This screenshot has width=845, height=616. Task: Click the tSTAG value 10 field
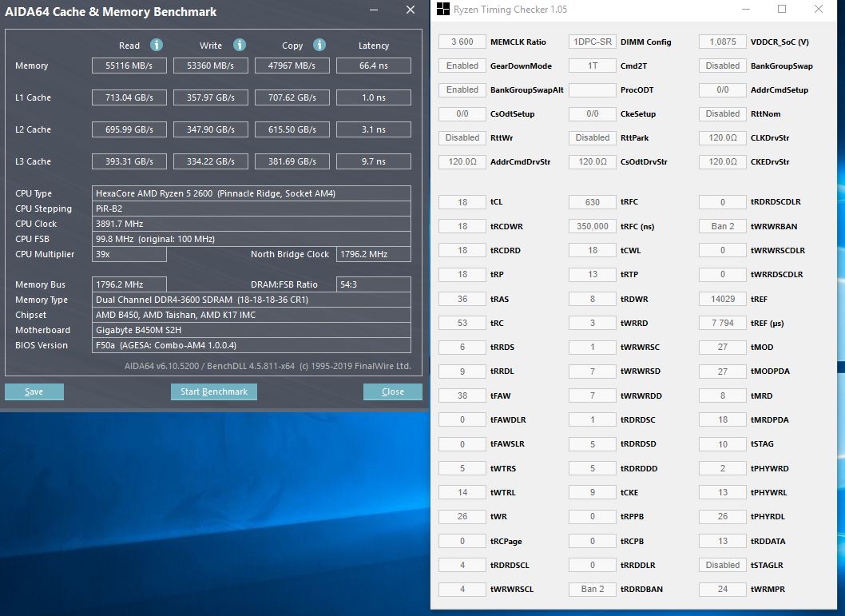click(x=723, y=444)
